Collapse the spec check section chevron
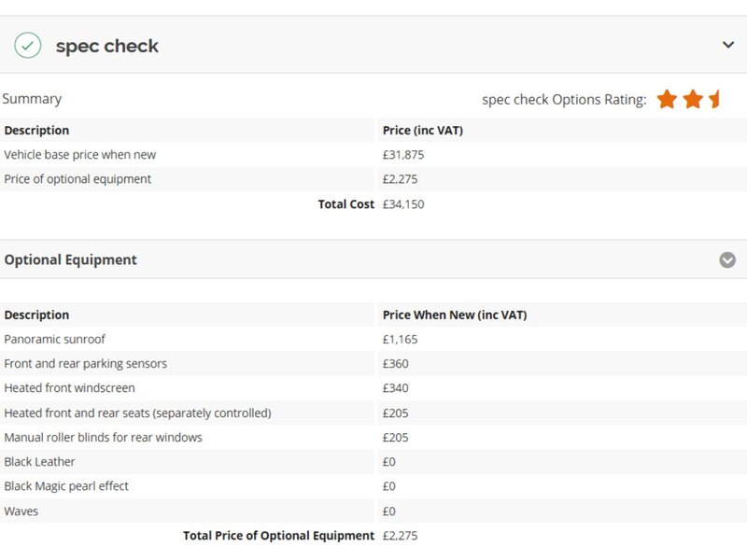 (x=728, y=45)
